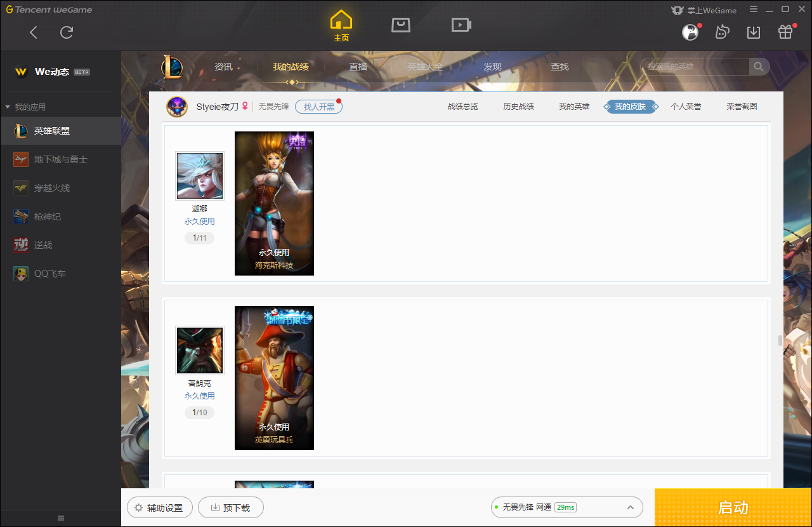812x527 pixels.
Task: Collapse the 我的应用 section
Action: pyautogui.click(x=8, y=107)
